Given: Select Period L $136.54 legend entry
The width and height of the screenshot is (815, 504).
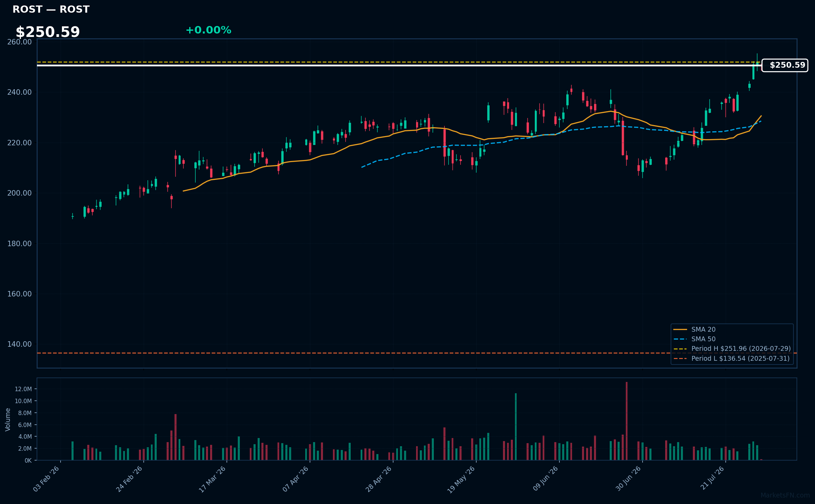Looking at the screenshot, I should (732, 358).
